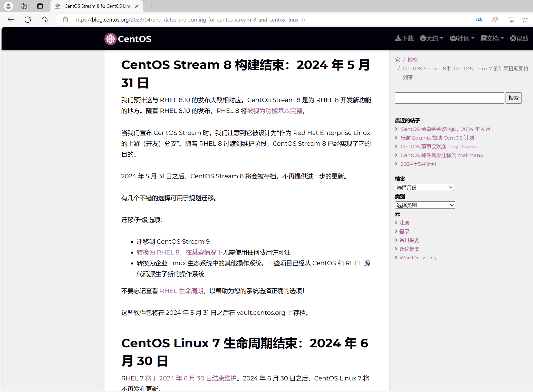Open the 帮助 menu item

click(x=519, y=38)
